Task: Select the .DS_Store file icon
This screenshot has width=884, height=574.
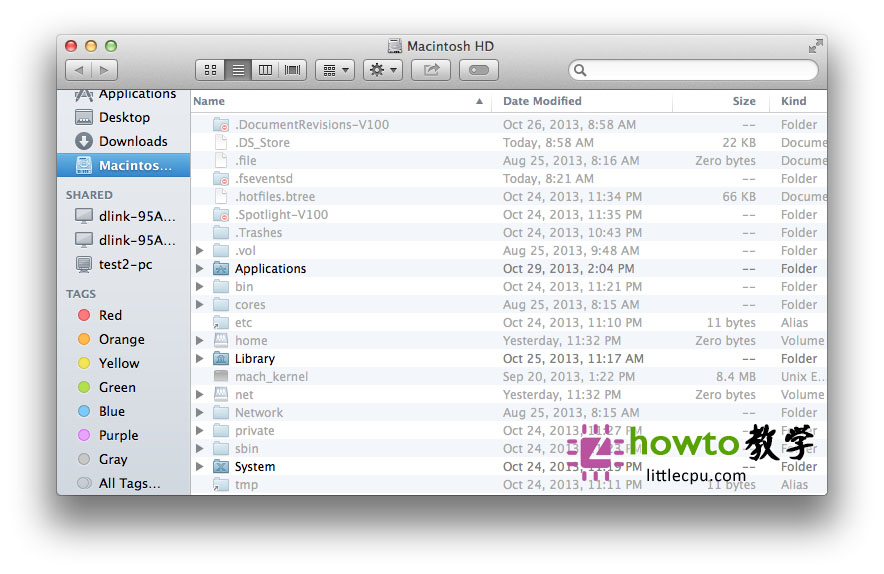Action: coord(221,142)
